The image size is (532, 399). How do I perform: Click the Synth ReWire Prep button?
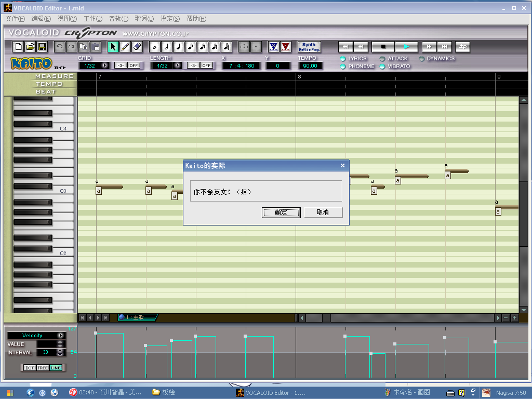coord(309,47)
